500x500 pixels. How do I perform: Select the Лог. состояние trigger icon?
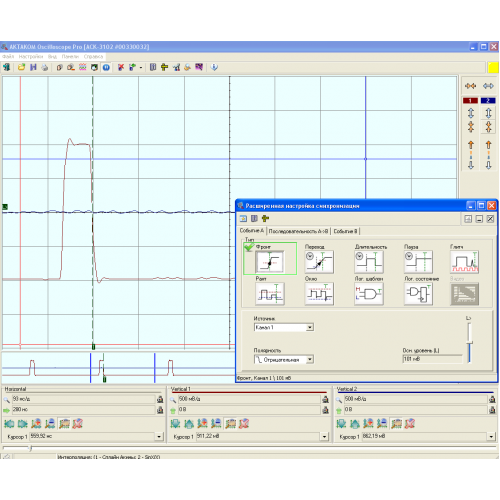tap(418, 294)
